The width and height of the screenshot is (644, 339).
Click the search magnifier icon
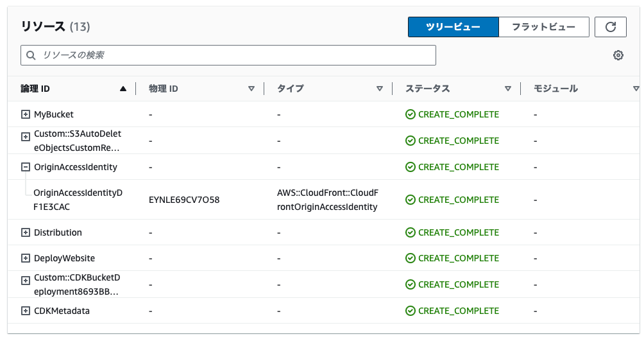pyautogui.click(x=31, y=55)
